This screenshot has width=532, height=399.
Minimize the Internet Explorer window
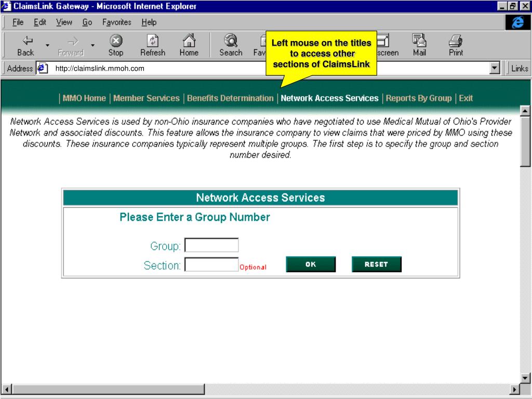tap(502, 6)
